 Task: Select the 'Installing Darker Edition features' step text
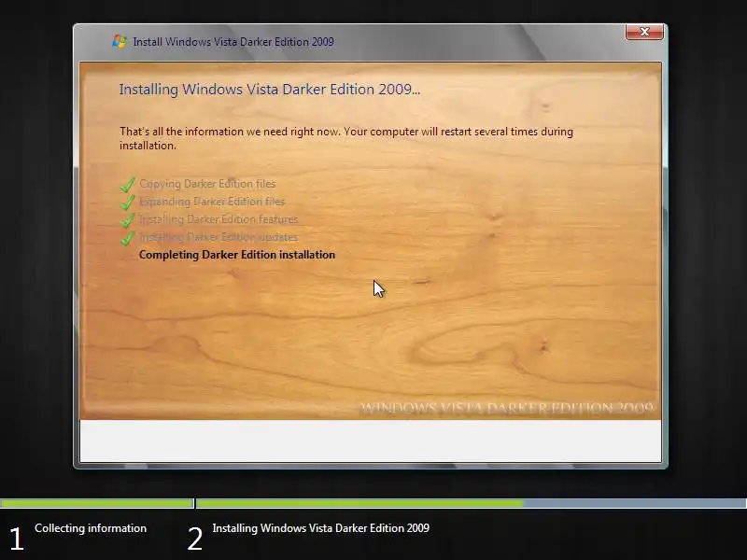(x=218, y=219)
